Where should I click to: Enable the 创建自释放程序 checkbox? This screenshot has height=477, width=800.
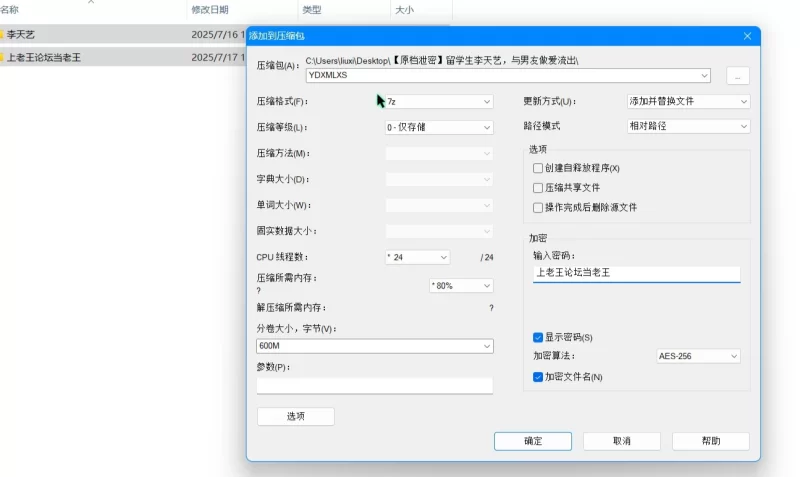(x=538, y=168)
